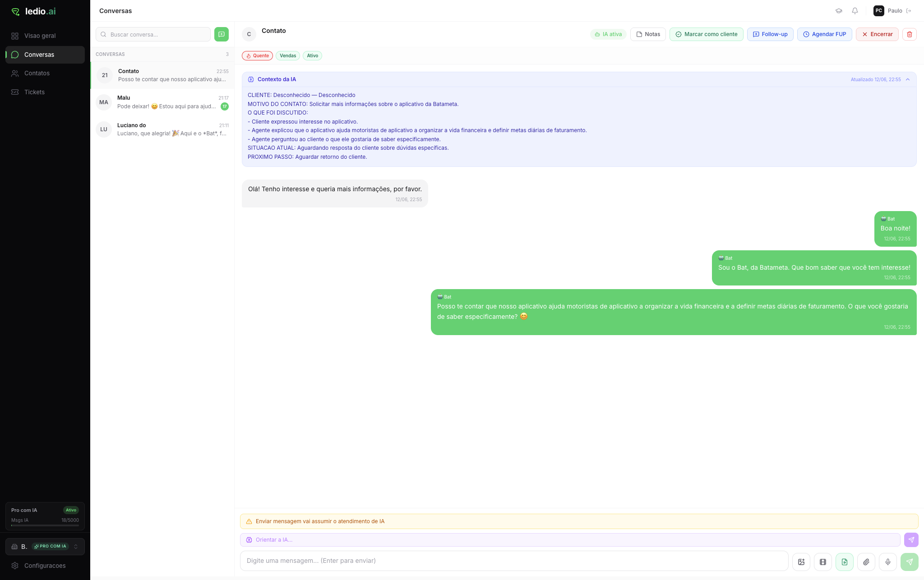Click Agendar FUP button
This screenshot has width=924, height=580.
(x=825, y=34)
